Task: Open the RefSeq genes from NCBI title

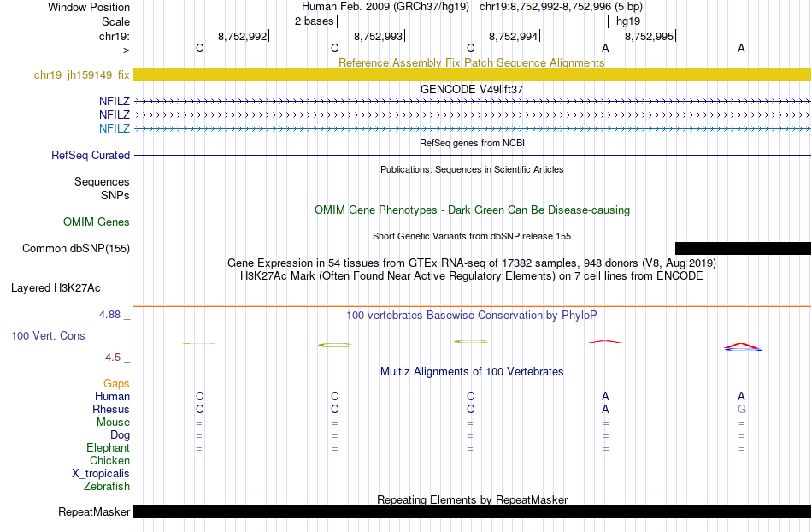Action: pos(472,143)
